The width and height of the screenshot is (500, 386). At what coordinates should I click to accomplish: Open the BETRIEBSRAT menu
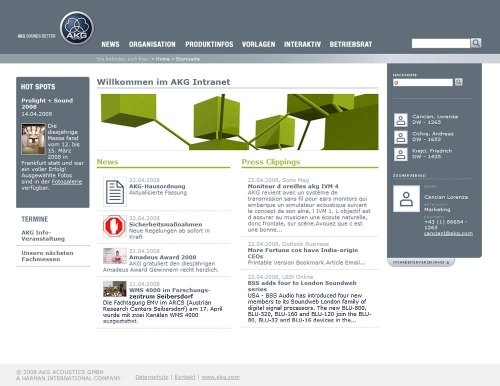tap(351, 44)
